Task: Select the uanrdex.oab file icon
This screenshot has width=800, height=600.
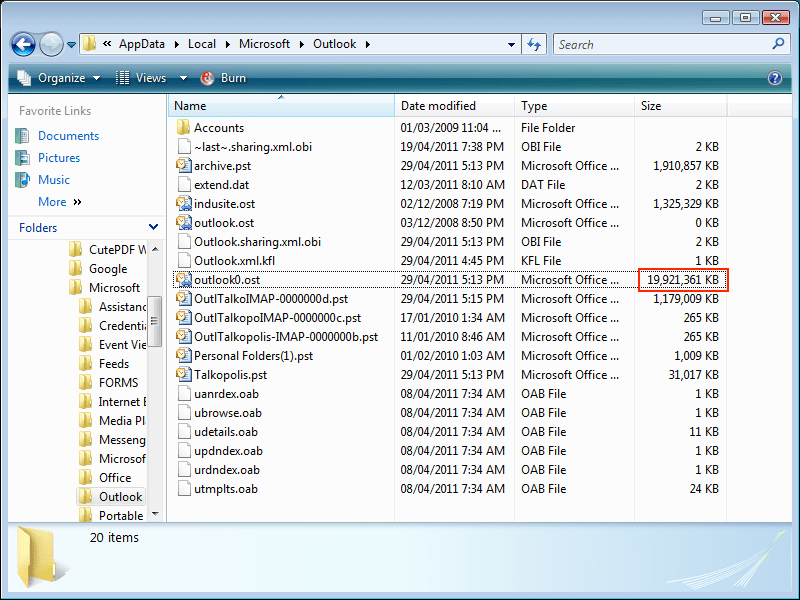Action: tap(184, 393)
